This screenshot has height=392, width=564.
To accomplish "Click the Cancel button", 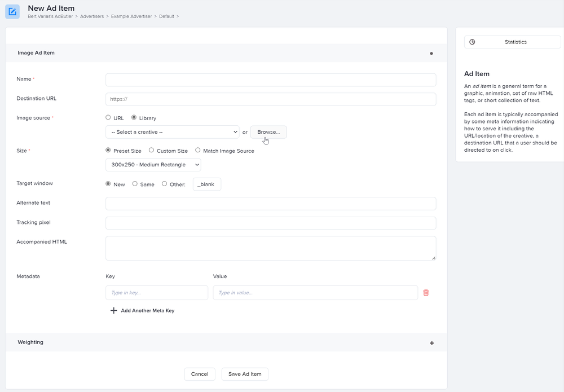I will (x=200, y=374).
